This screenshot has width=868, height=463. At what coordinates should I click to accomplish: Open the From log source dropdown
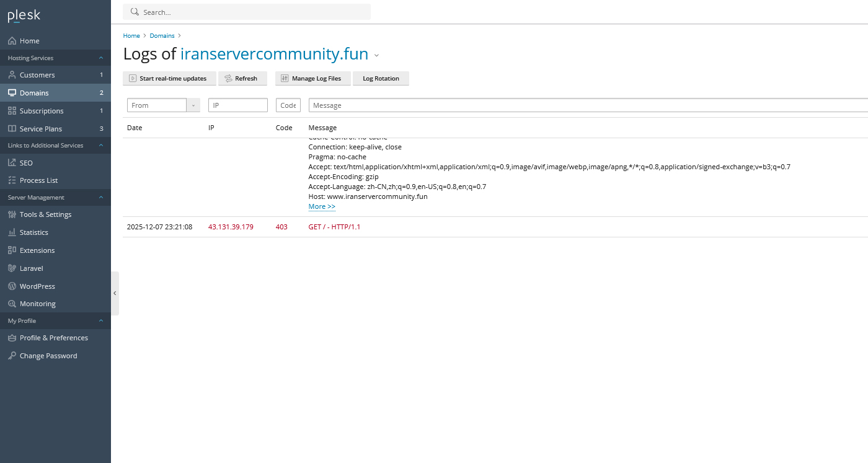coord(193,105)
